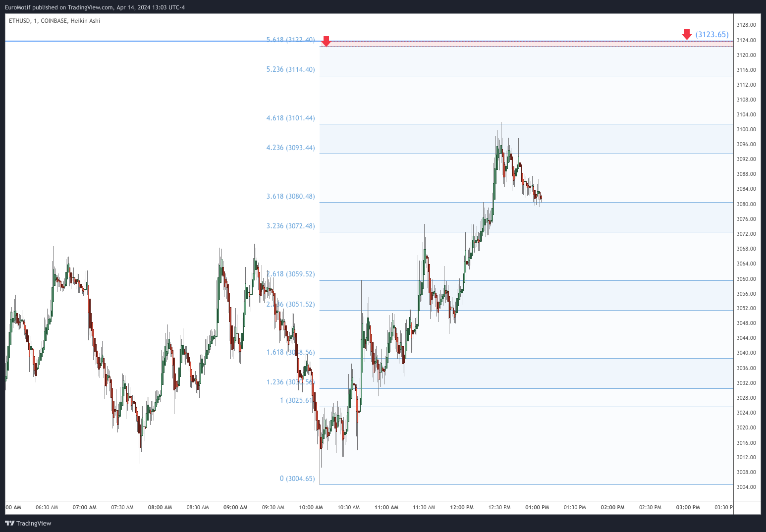The width and height of the screenshot is (766, 532).
Task: Click 10:00 AM on the time axis
Action: tap(311, 507)
